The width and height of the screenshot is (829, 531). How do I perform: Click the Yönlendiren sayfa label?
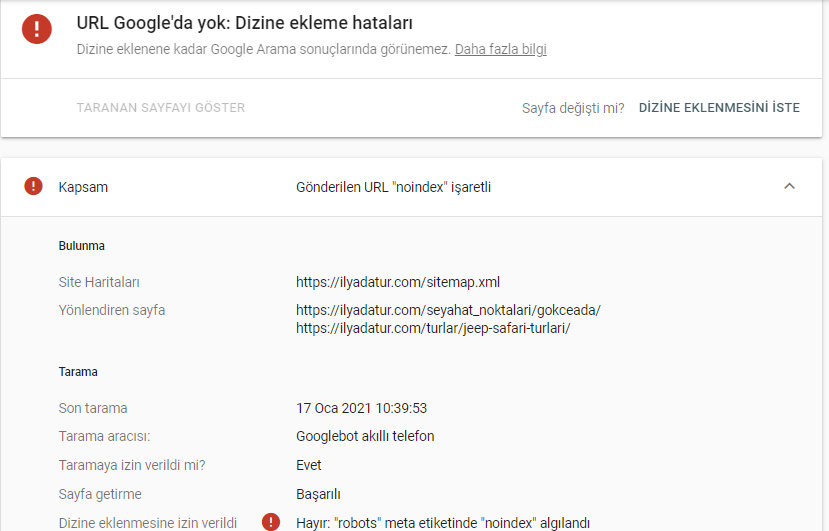coord(112,310)
